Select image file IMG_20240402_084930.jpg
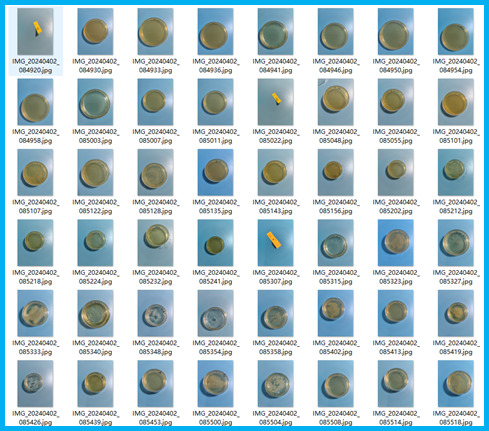The width and height of the screenshot is (489, 431). (x=95, y=32)
